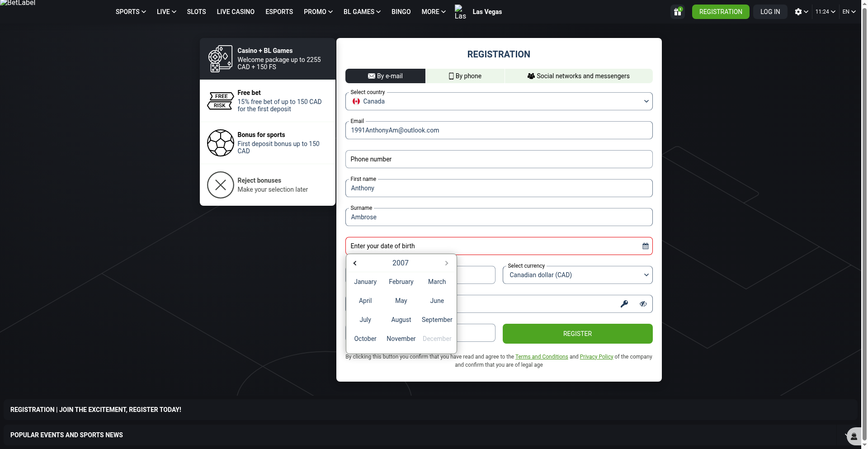Select the Reject bonuses X icon

pos(221,185)
